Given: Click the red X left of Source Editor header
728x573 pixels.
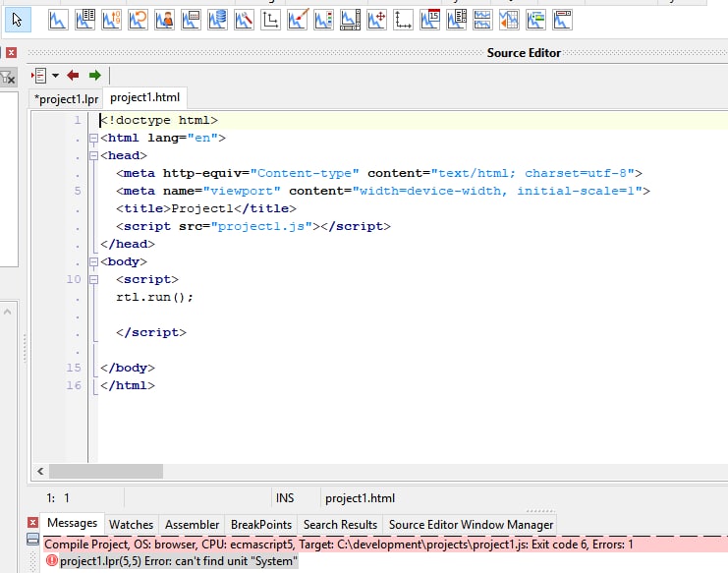Looking at the screenshot, I should 11,52.
